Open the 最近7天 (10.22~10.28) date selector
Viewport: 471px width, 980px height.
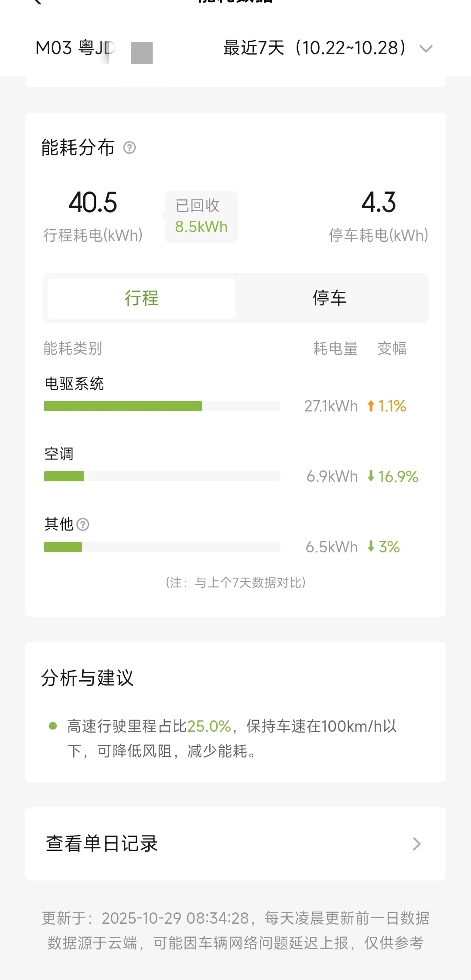pyautogui.click(x=314, y=48)
